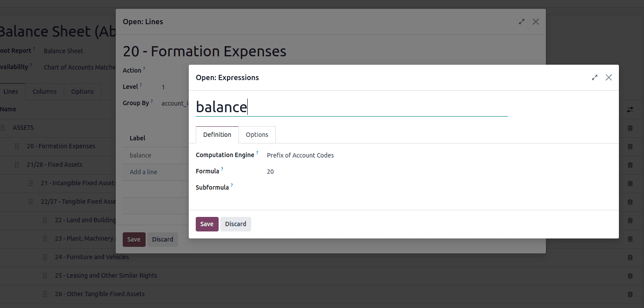Sort by the Name column header in background list

8,109
